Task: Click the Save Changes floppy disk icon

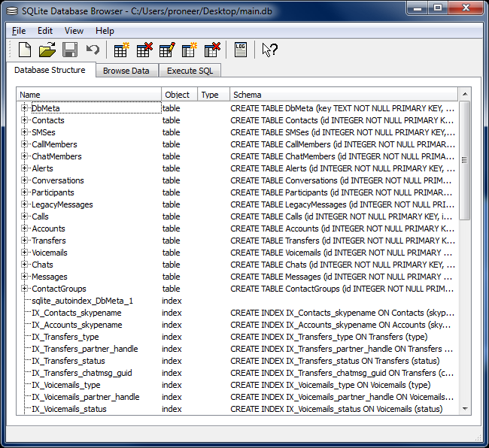Action: point(70,50)
